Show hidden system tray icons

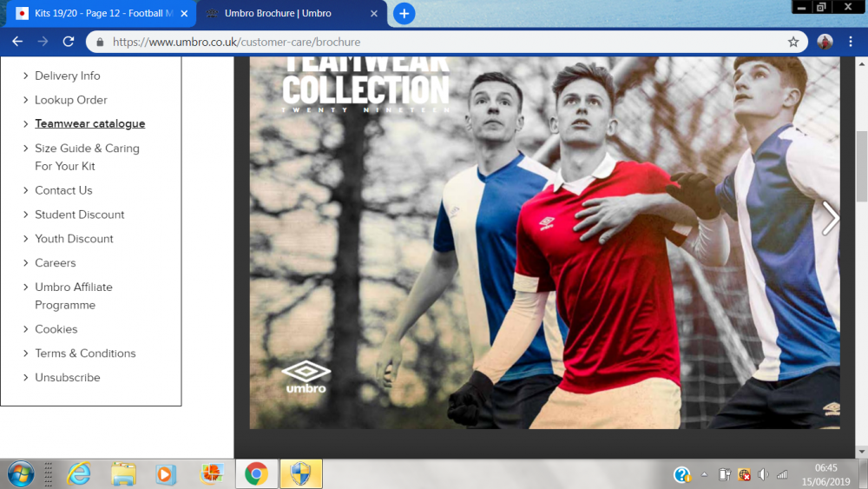tap(704, 474)
